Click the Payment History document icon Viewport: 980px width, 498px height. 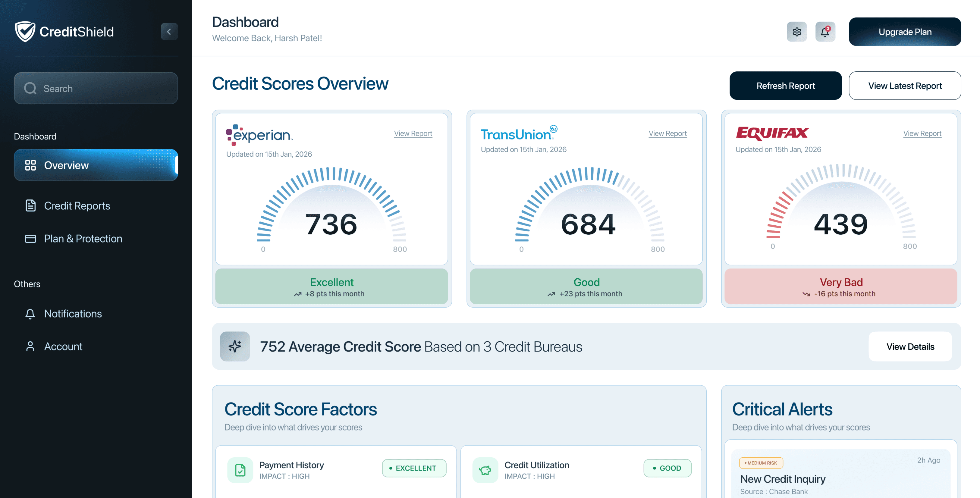pyautogui.click(x=240, y=470)
